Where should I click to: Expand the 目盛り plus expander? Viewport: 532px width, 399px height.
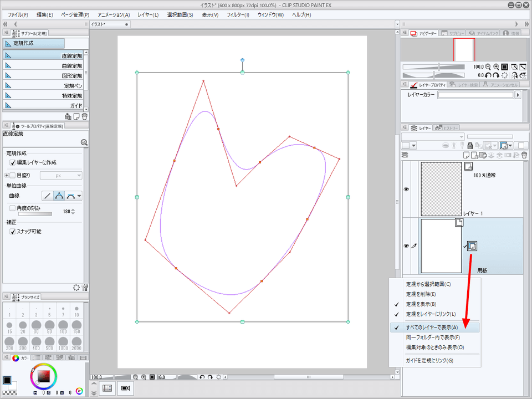(7, 176)
